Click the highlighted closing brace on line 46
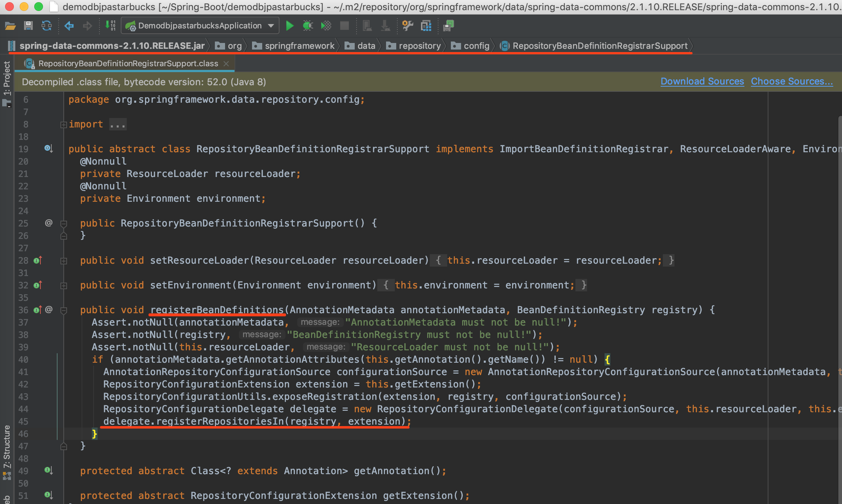 coord(95,434)
